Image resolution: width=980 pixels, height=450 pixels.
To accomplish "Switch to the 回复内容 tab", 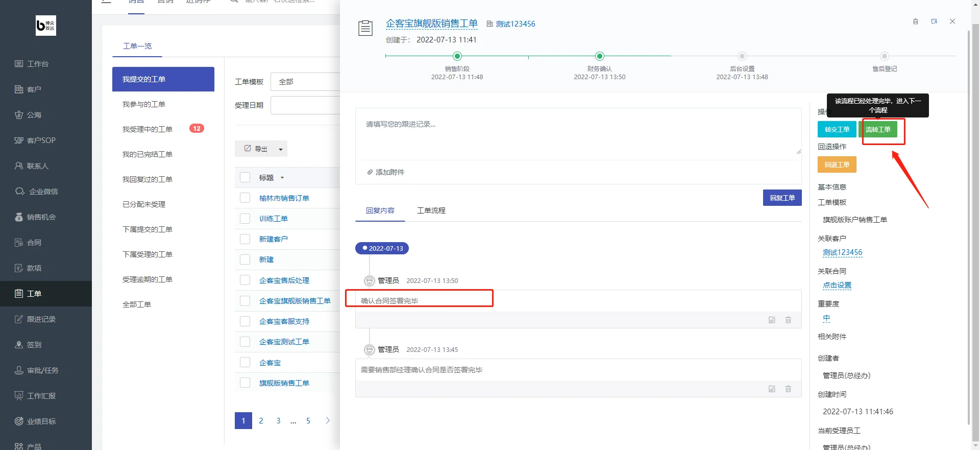I will (380, 210).
